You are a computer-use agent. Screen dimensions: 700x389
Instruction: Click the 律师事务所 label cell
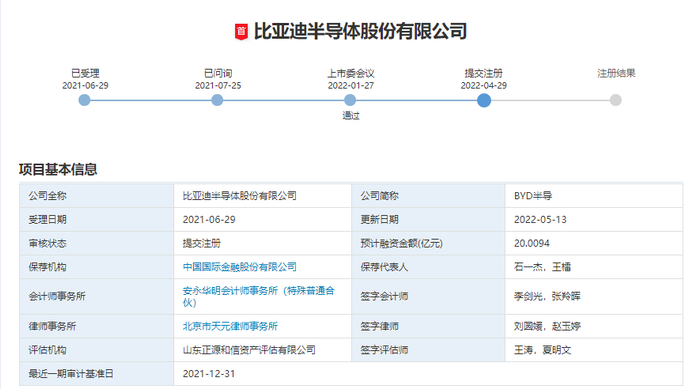click(96, 326)
